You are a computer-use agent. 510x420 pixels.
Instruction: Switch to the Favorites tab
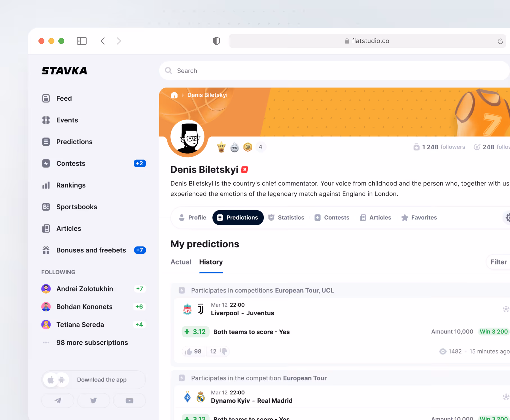point(419,218)
